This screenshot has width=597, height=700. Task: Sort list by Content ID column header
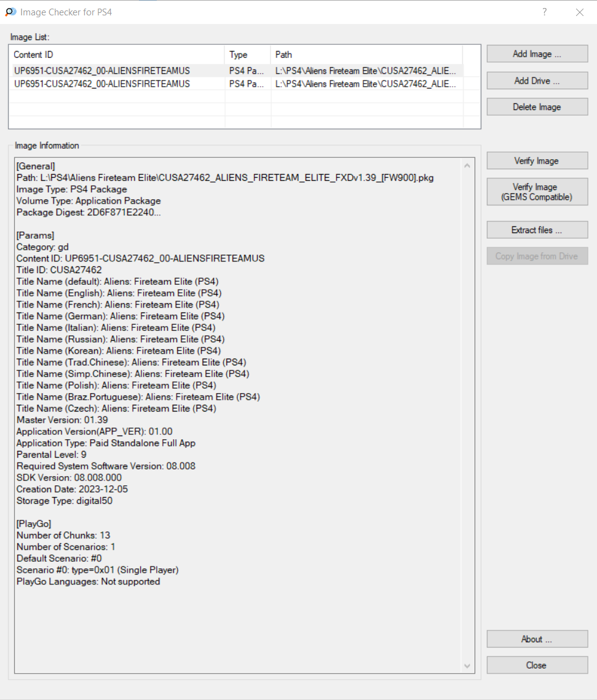117,55
